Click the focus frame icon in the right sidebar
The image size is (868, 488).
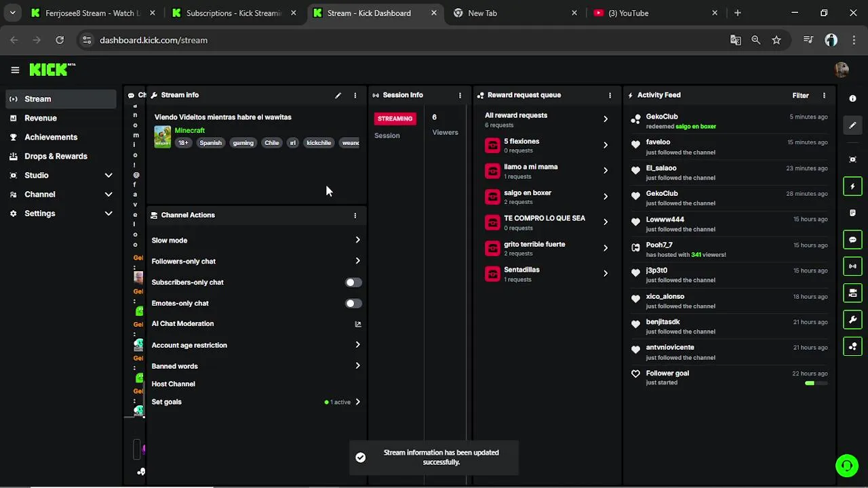tap(852, 159)
